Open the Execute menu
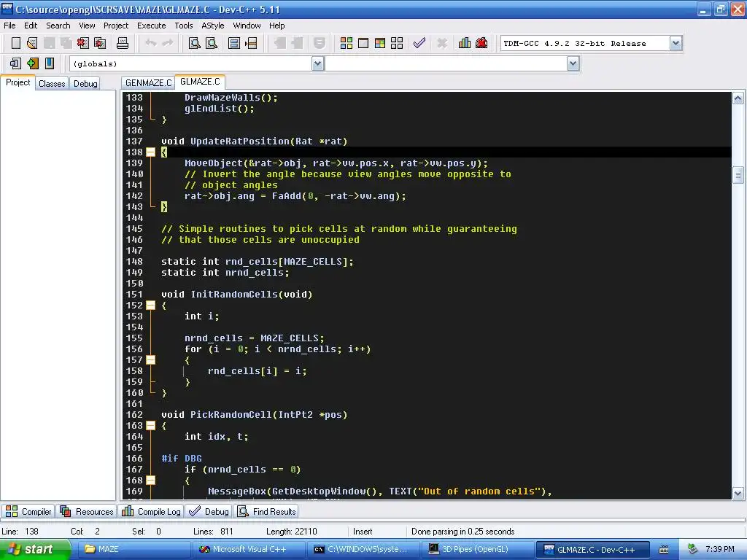This screenshot has width=747, height=560. [152, 26]
